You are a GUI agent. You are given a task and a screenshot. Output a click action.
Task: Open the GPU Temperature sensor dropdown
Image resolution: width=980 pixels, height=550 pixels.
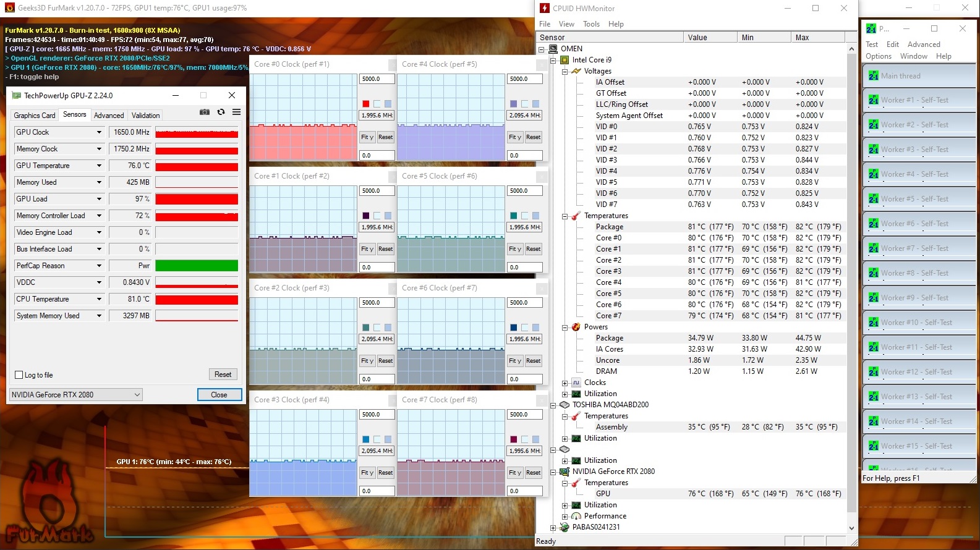pyautogui.click(x=99, y=166)
